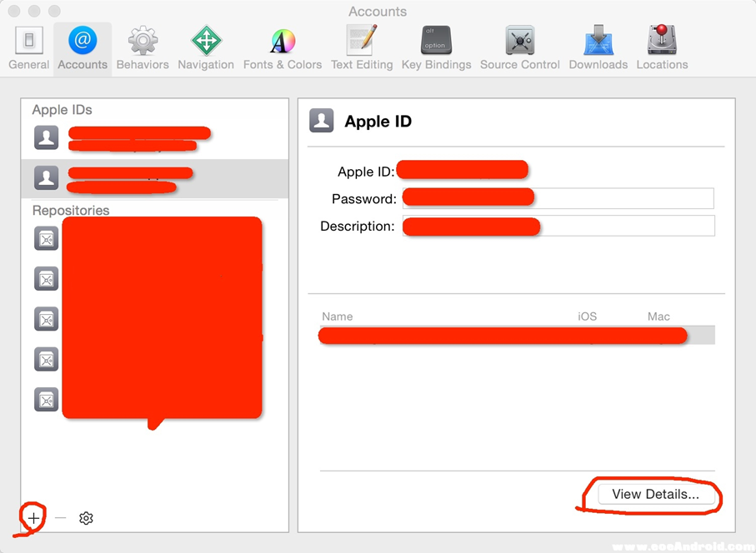Select the Accounts preferences tab
Viewport: 756px width, 553px height.
(x=83, y=47)
